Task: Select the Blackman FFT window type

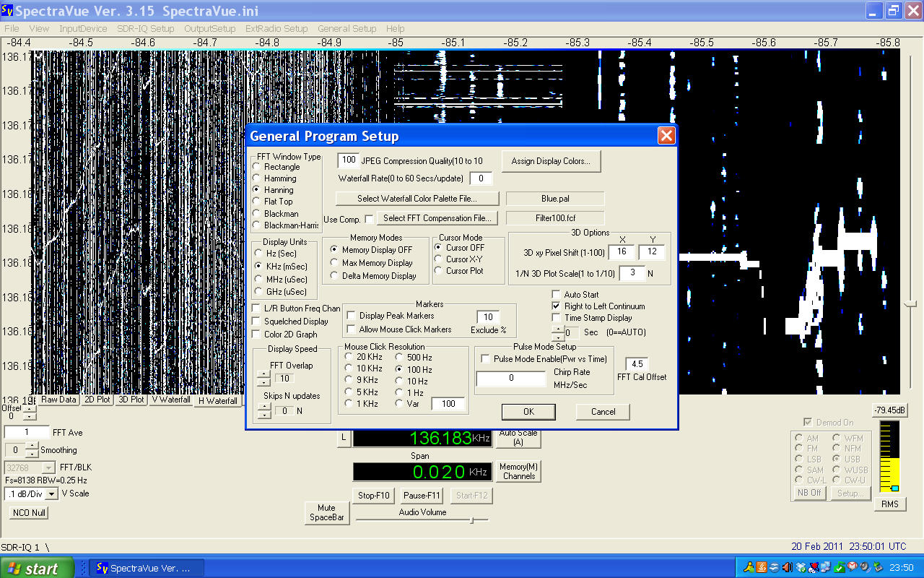Action: [257, 214]
